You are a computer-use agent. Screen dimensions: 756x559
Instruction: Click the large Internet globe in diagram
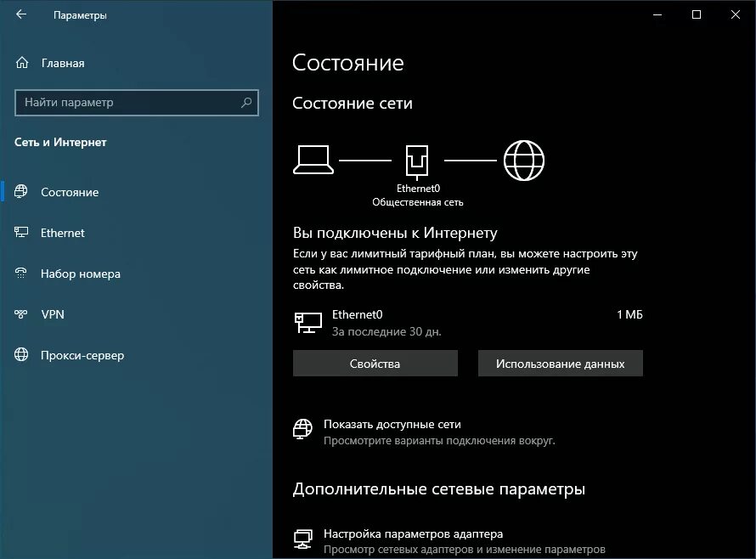pos(524,161)
